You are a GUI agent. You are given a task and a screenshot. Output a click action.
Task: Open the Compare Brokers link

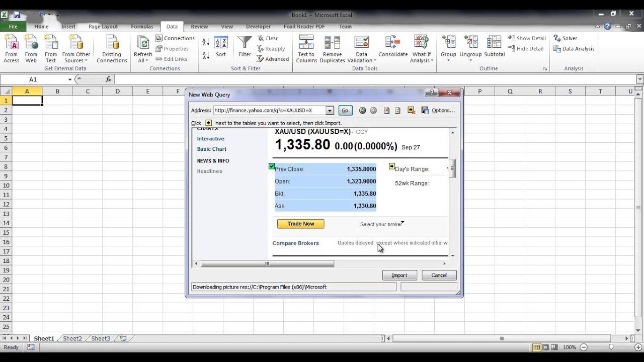(x=296, y=243)
